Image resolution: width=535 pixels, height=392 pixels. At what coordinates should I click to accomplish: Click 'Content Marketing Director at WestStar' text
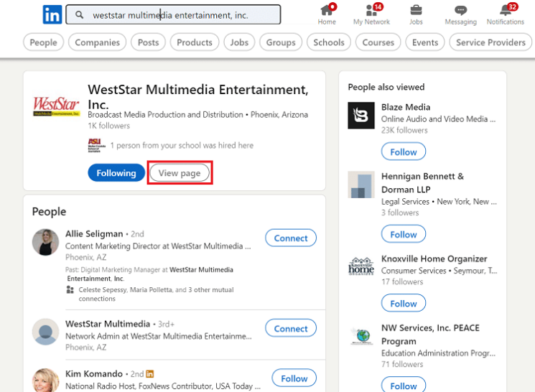pos(158,246)
